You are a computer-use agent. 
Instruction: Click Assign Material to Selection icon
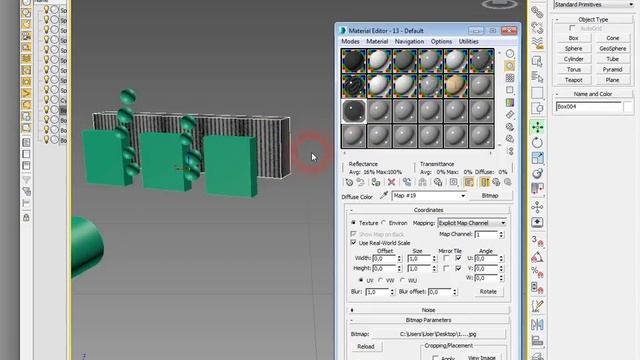pos(376,182)
